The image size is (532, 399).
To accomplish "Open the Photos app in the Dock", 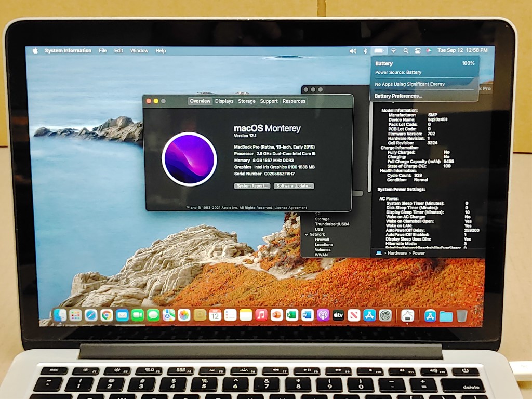I will pyautogui.click(x=184, y=316).
